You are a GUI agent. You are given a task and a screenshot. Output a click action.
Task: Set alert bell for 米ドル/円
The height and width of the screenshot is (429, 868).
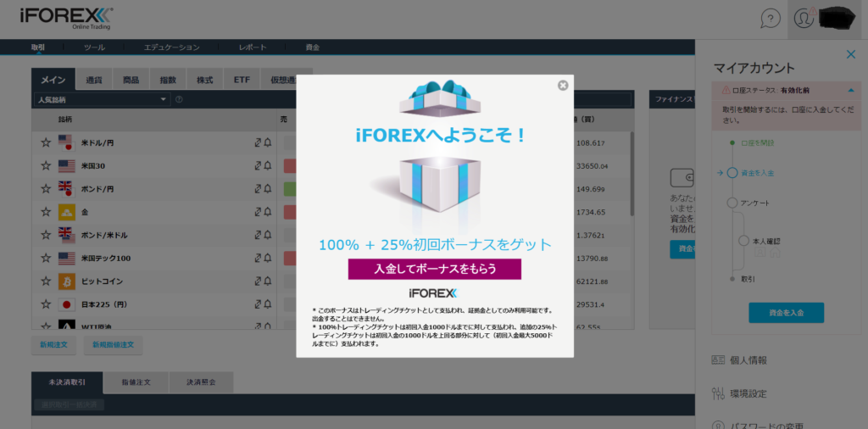coord(267,142)
